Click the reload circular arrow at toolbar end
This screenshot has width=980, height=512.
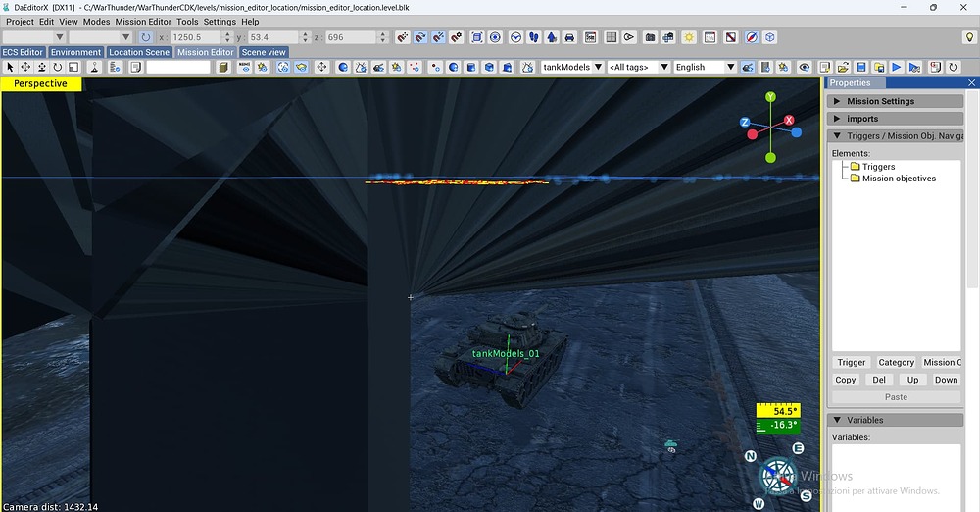954,67
